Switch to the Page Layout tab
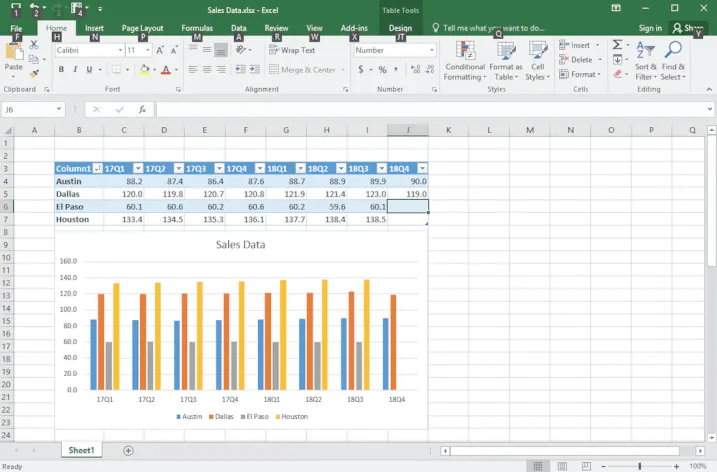Image resolution: width=717 pixels, height=472 pixels. [142, 29]
